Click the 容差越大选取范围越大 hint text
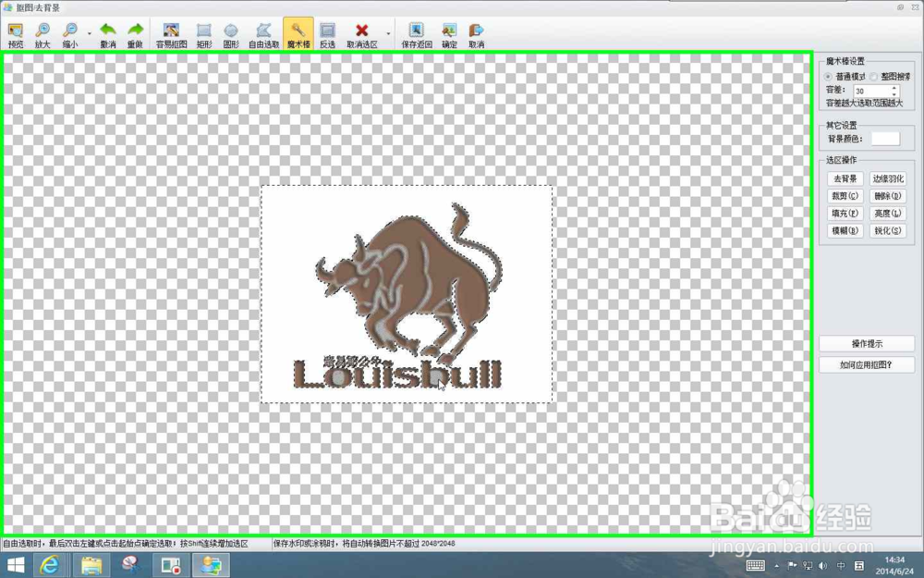Viewport: 924px width, 578px height. point(864,103)
